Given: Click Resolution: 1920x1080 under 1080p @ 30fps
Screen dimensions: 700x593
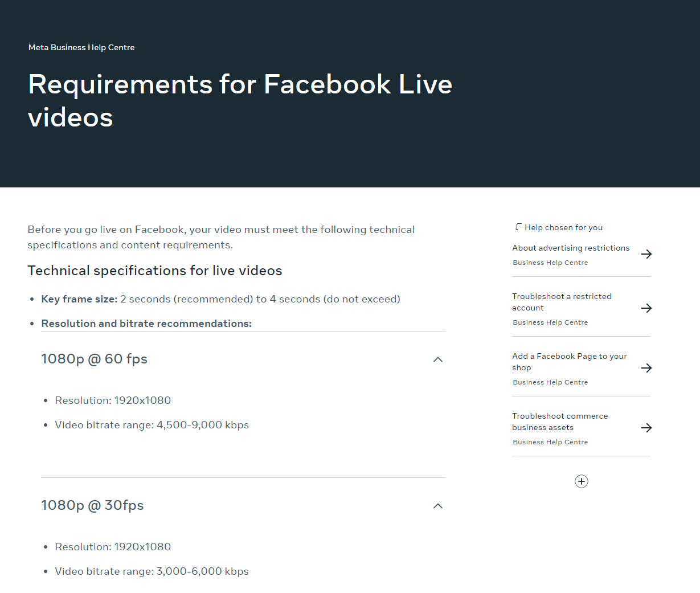Looking at the screenshot, I should coord(113,547).
